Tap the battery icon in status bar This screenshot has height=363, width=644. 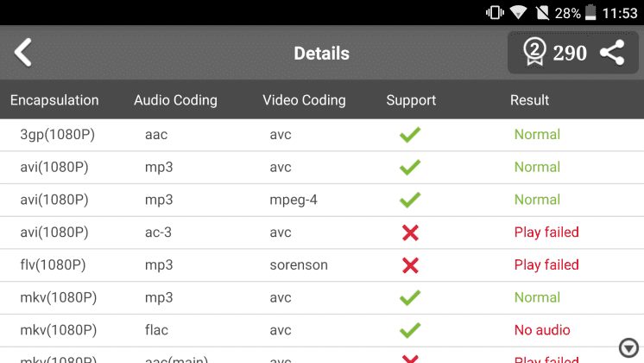click(x=590, y=12)
